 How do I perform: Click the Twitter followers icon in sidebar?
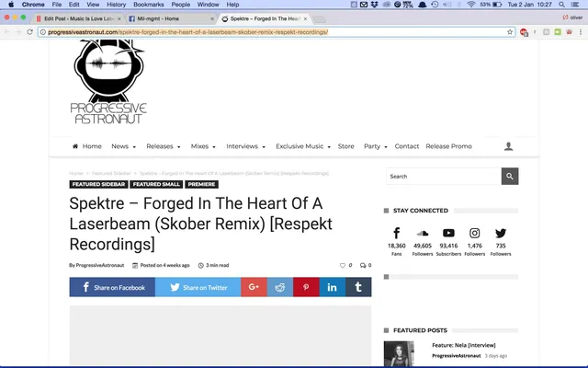tap(501, 233)
